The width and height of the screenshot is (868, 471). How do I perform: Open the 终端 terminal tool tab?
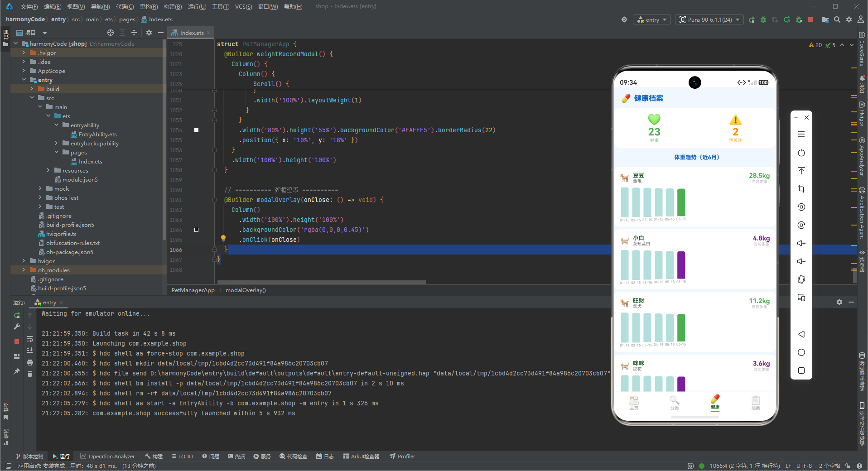click(236, 456)
